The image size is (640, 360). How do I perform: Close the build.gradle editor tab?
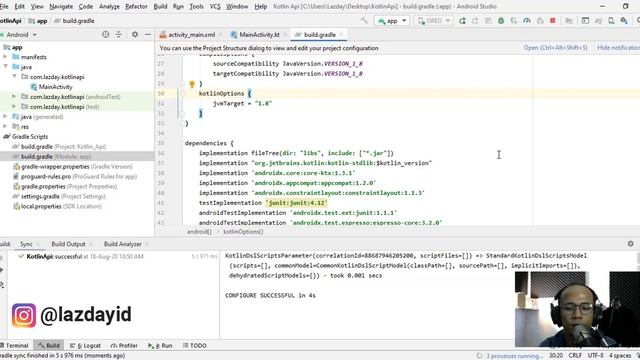point(341,35)
